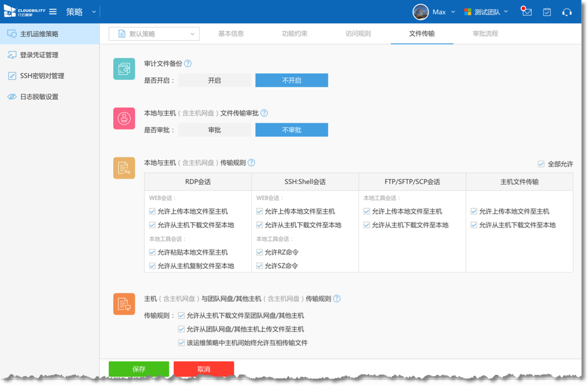Expand the 策略 dropdown arrow in header
588x386 pixels.
(x=94, y=12)
